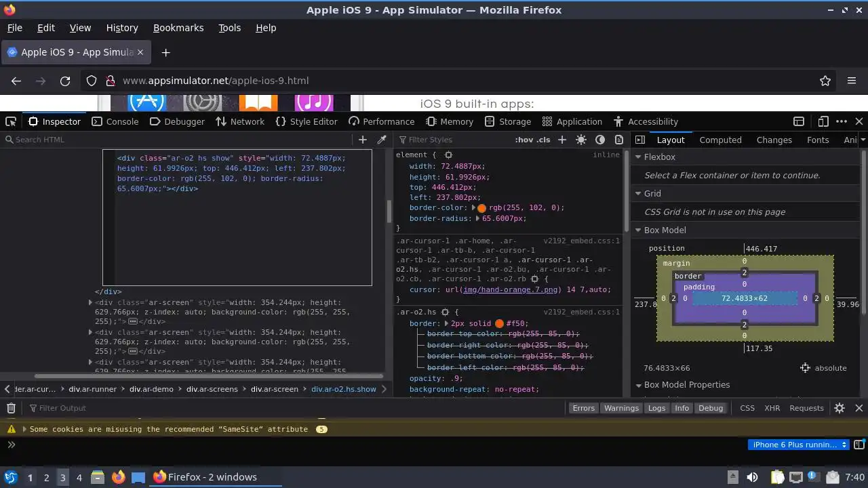Viewport: 868px width, 488px height.
Task: Switch to the Console tab
Action: point(115,121)
